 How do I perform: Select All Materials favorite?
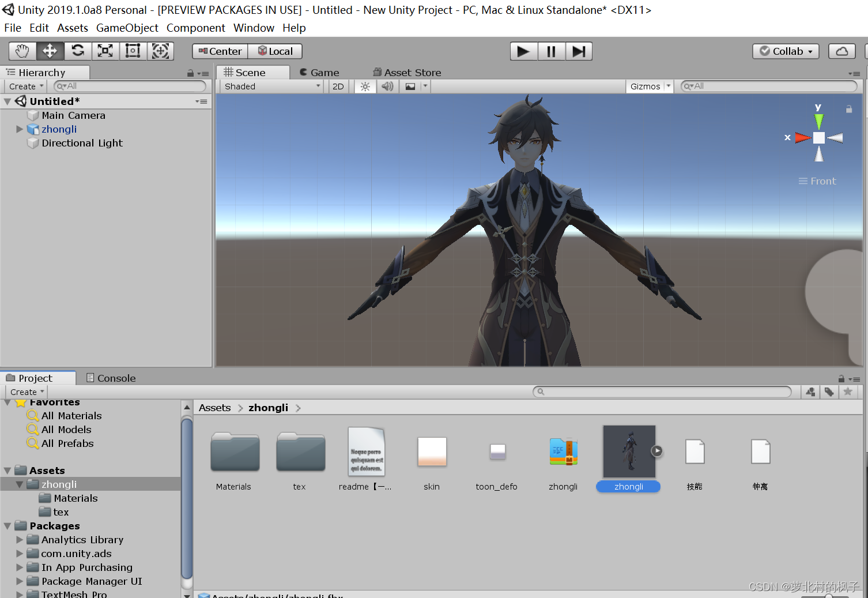pyautogui.click(x=71, y=416)
